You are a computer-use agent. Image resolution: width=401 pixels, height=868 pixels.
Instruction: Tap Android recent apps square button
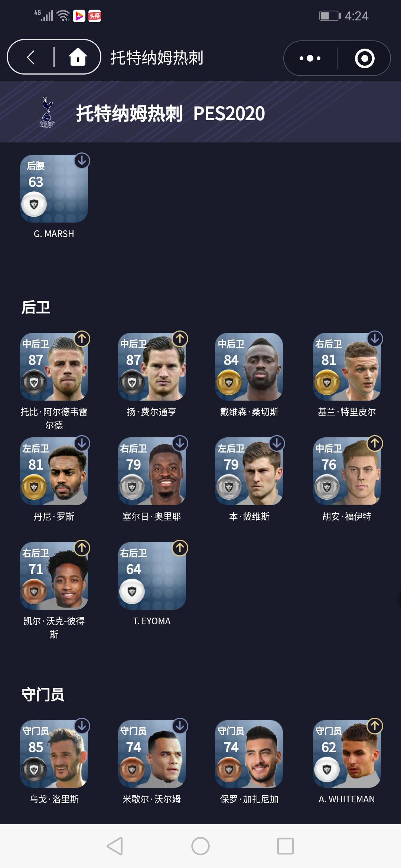286,846
